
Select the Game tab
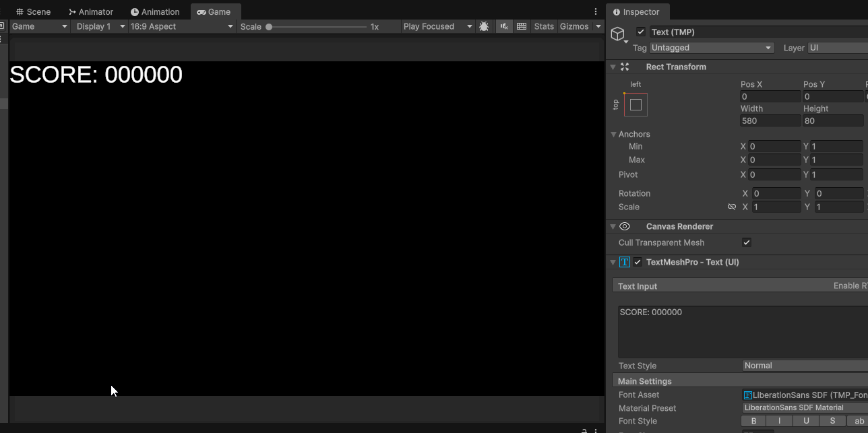click(x=214, y=11)
